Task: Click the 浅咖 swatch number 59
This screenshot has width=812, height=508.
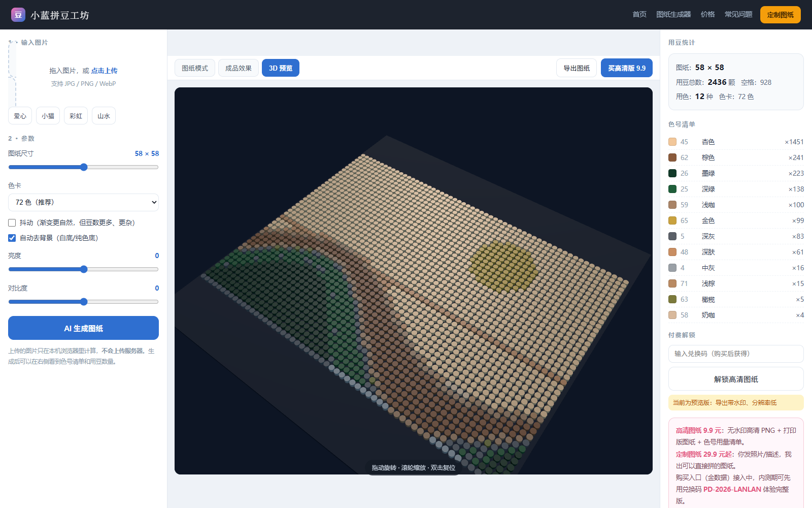Action: coord(672,205)
